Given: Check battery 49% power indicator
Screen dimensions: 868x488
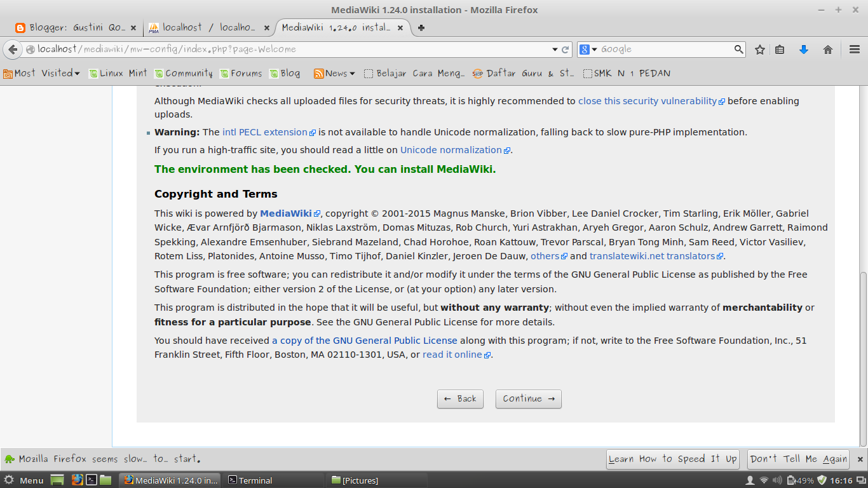Looking at the screenshot, I should click(x=800, y=480).
